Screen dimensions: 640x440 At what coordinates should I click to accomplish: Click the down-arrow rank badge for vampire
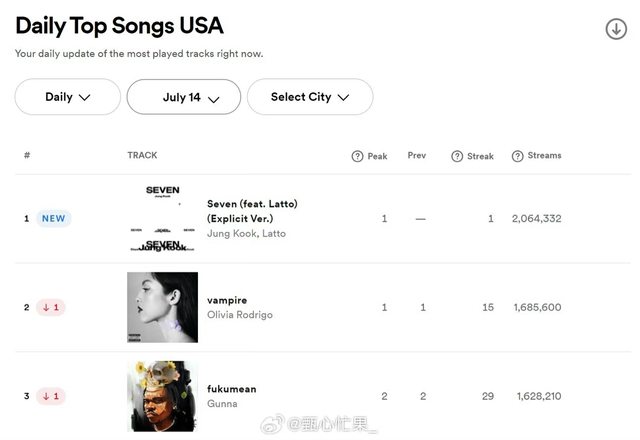(50, 307)
